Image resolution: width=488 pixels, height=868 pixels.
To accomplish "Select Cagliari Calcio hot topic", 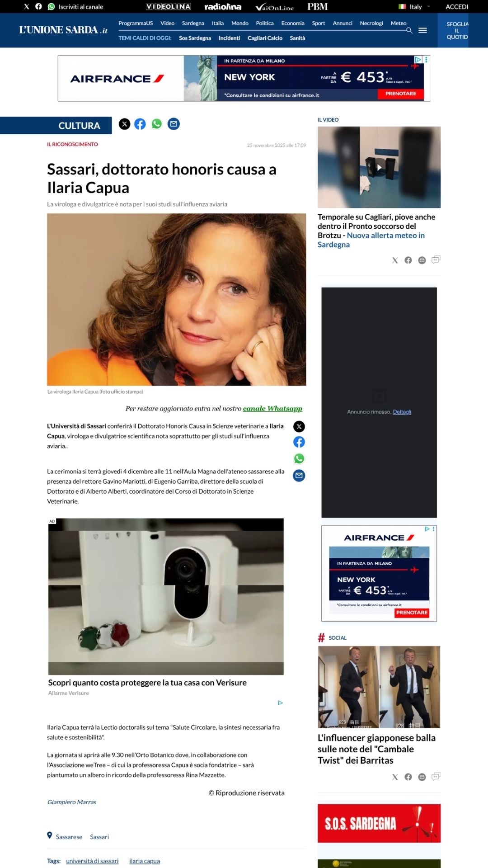I will 265,38.
